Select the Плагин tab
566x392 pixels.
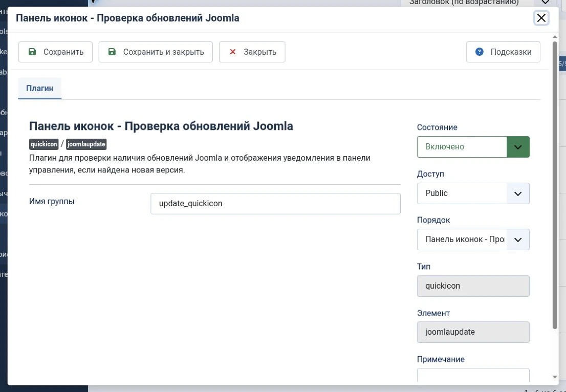tap(40, 88)
